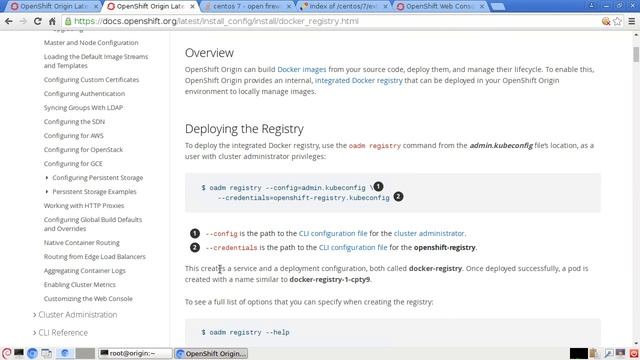
Task: Launch terminal from taskbar launcher icon
Action: point(19,353)
